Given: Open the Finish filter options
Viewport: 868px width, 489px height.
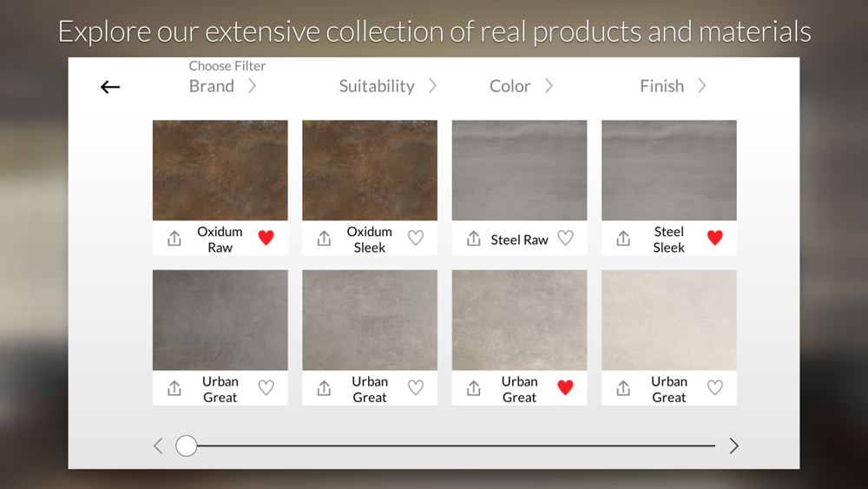Looking at the screenshot, I should tap(674, 86).
